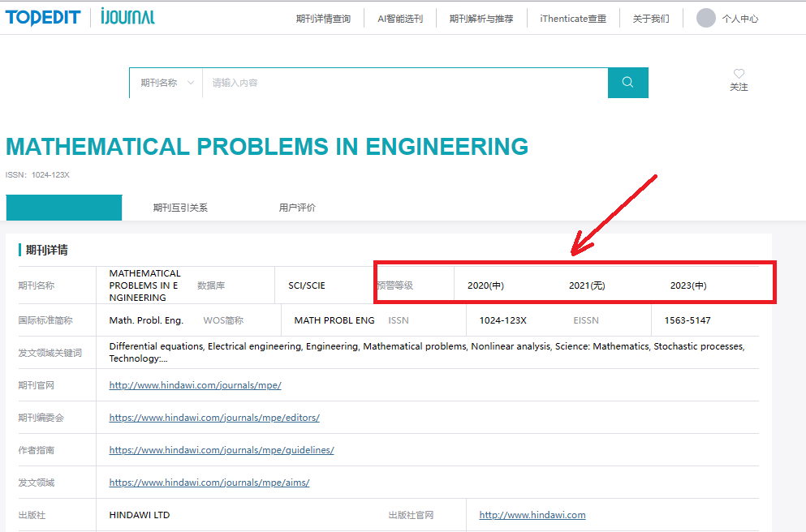Screen dimensions: 806x532
Task: Open the user avatar icon
Action: pos(706,18)
